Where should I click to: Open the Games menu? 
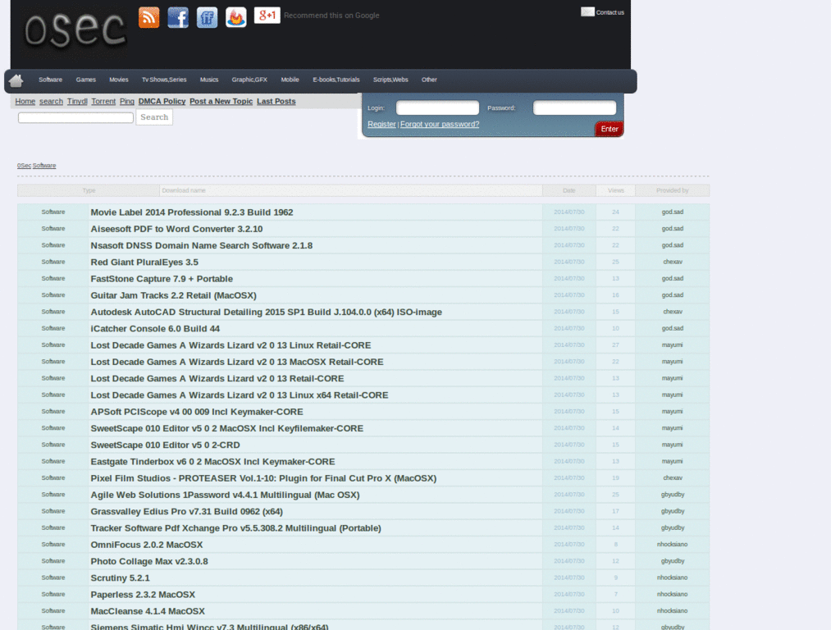tap(85, 80)
